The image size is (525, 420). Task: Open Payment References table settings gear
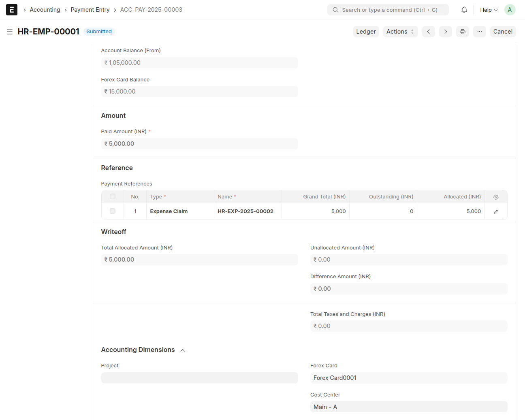pyautogui.click(x=496, y=197)
